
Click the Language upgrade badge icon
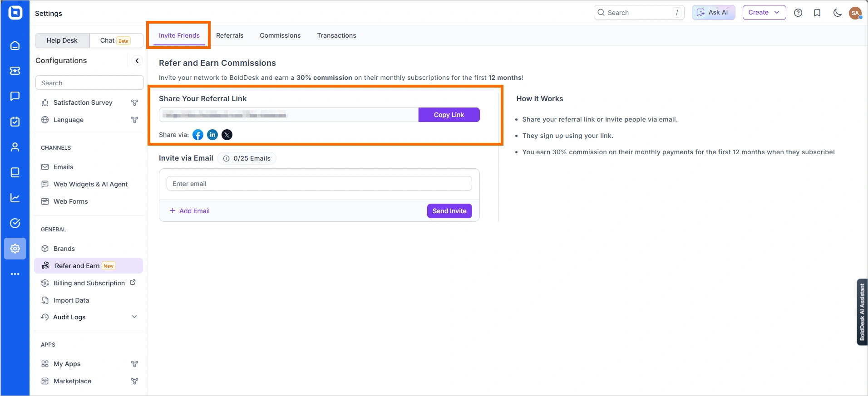134,120
